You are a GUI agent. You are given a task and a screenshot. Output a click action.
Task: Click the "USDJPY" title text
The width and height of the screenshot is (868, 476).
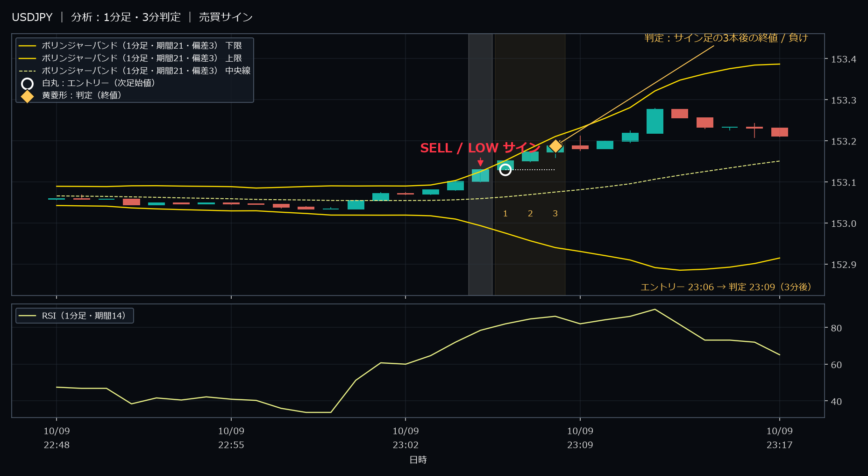[x=32, y=17]
